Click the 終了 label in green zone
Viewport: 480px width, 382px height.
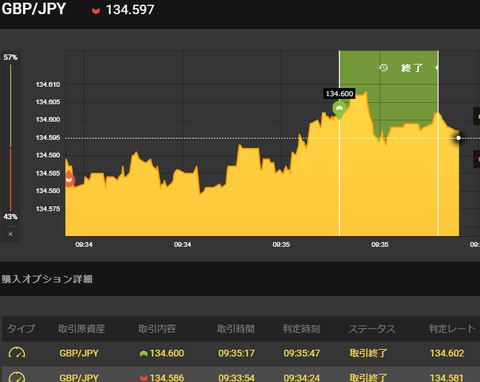pyautogui.click(x=412, y=68)
